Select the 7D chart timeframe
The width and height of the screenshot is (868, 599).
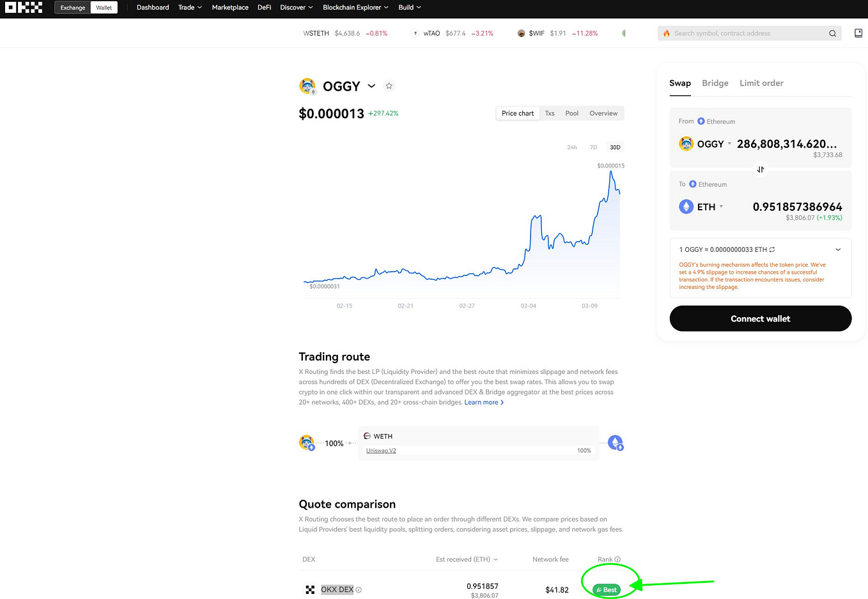tap(593, 147)
